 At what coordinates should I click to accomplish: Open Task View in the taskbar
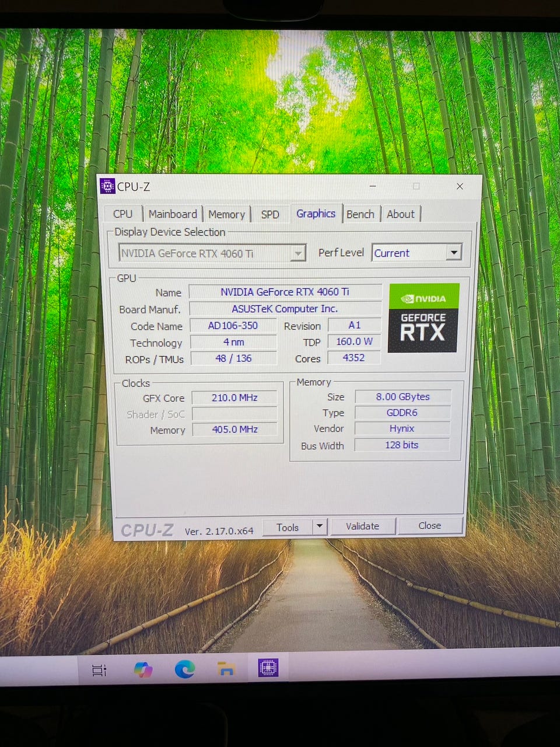pyautogui.click(x=99, y=670)
